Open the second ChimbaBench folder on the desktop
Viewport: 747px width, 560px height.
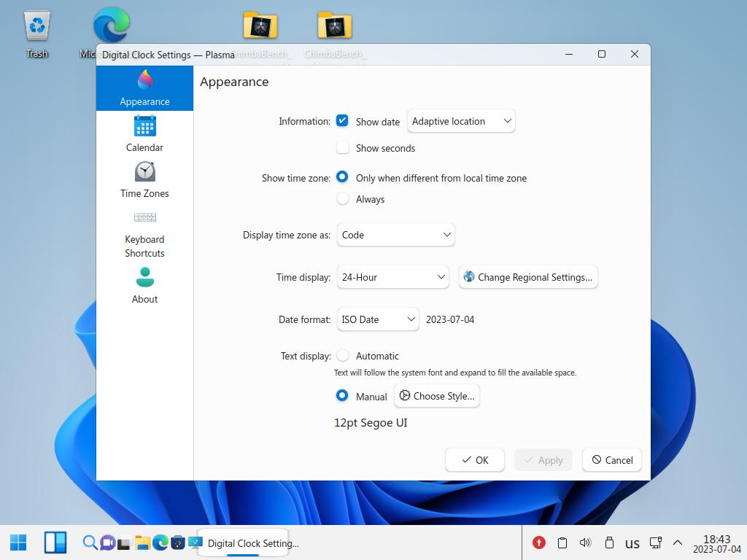coord(335,26)
